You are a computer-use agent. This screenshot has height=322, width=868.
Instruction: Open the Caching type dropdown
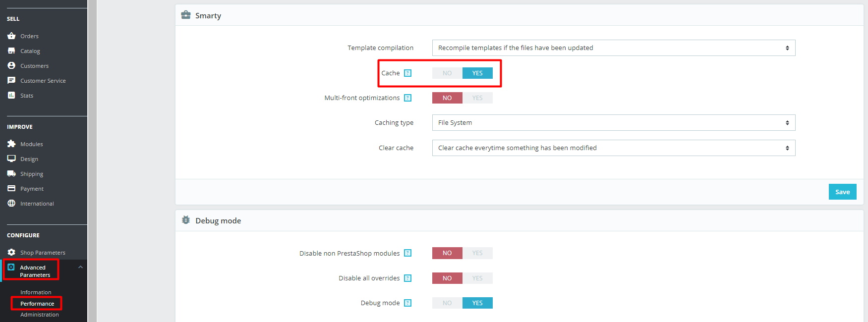(x=613, y=123)
